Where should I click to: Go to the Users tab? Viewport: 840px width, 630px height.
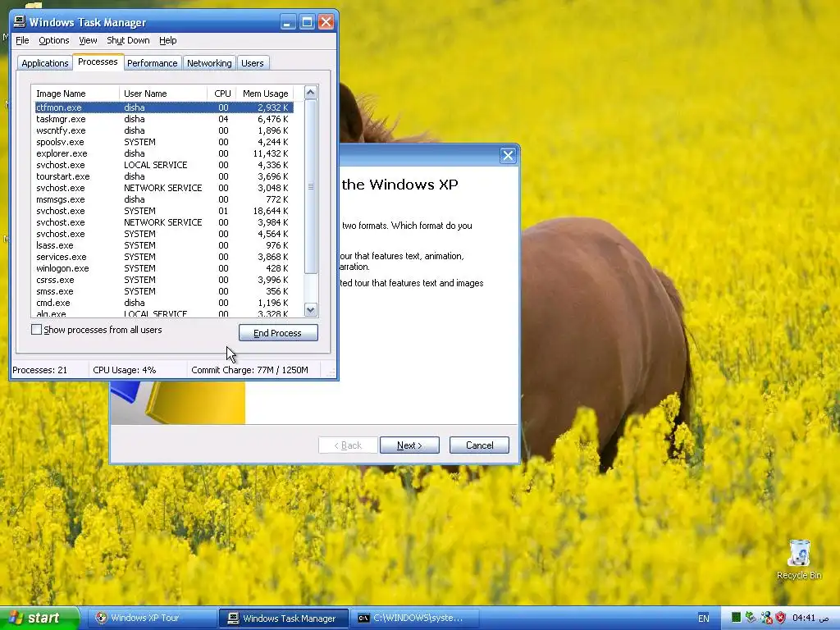pos(253,63)
